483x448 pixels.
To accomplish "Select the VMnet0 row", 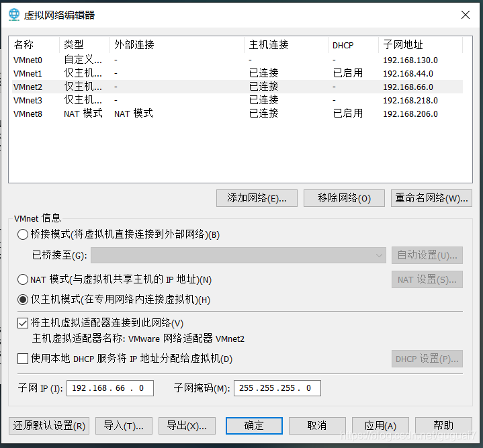I will [x=237, y=60].
